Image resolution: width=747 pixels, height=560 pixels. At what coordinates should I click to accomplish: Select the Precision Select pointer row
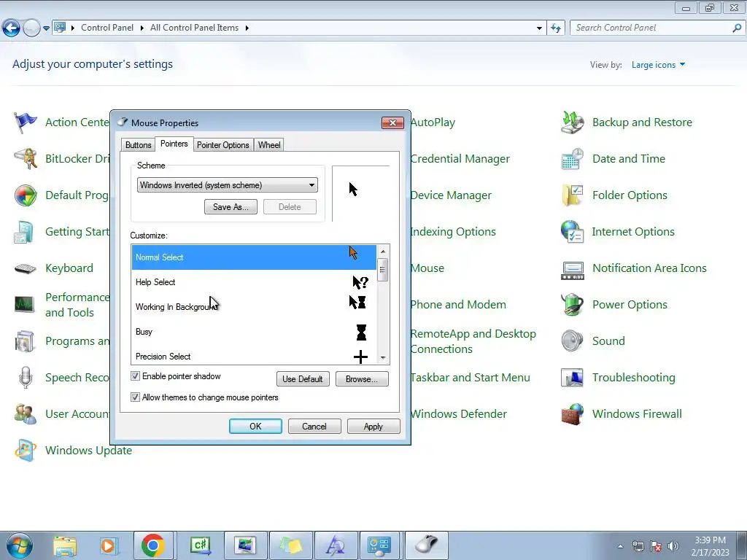click(x=254, y=355)
